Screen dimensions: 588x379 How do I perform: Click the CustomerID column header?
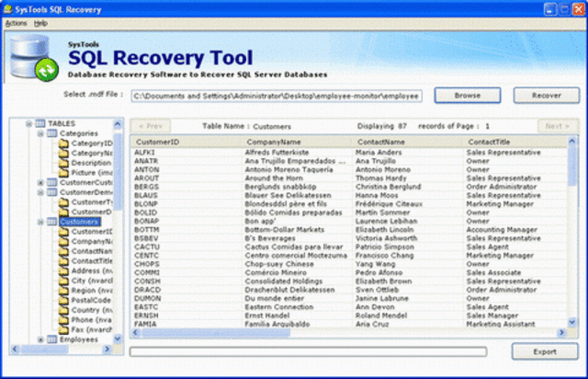[x=187, y=142]
